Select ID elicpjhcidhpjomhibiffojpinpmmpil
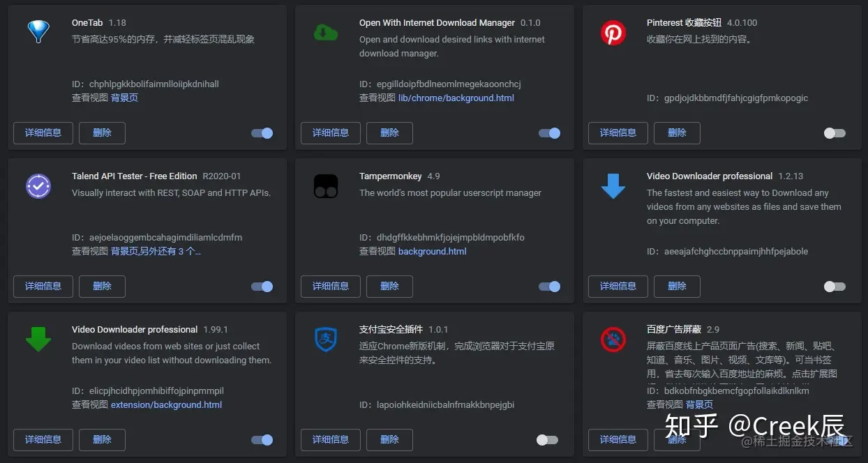This screenshot has height=463, width=868. click(x=156, y=390)
